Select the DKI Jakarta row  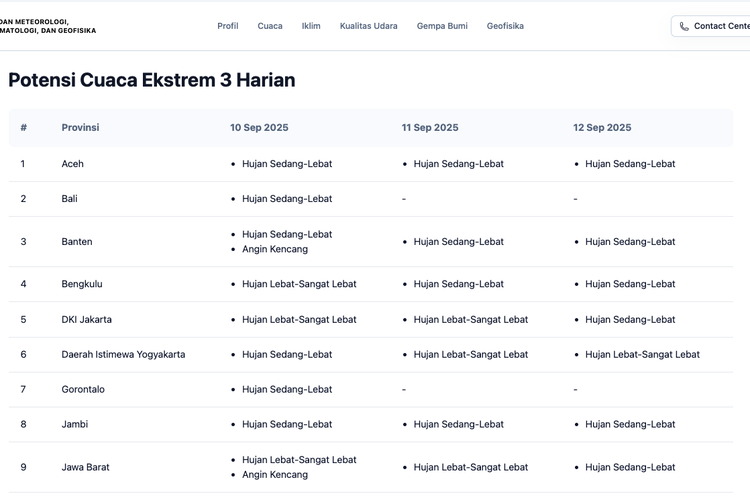coord(87,320)
